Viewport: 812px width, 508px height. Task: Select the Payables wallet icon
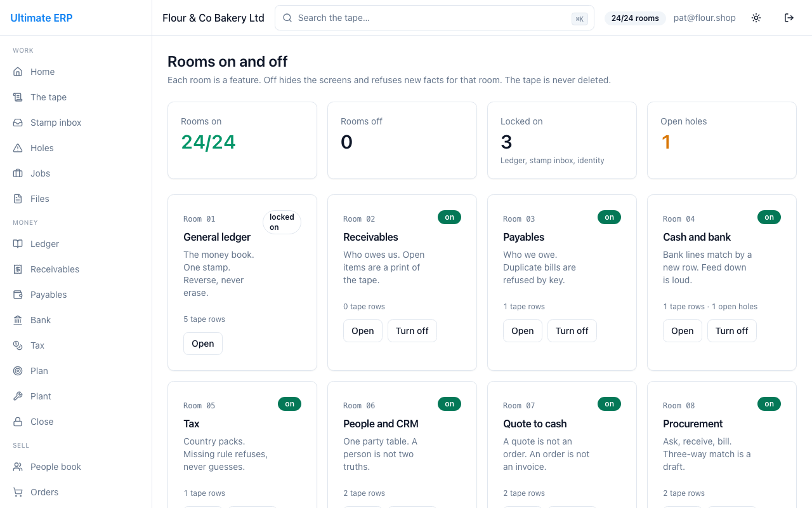pos(18,295)
